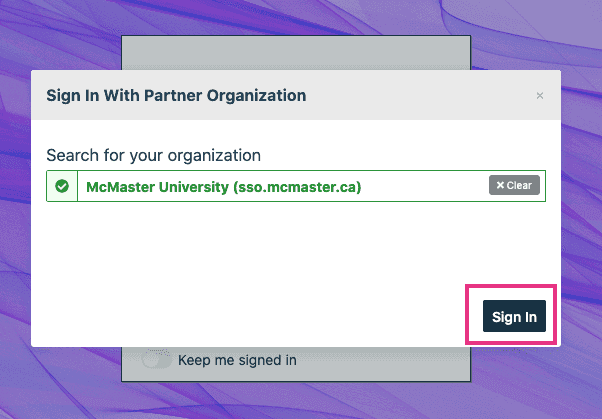Clear the selected organization
The width and height of the screenshot is (602, 419).
tap(514, 186)
